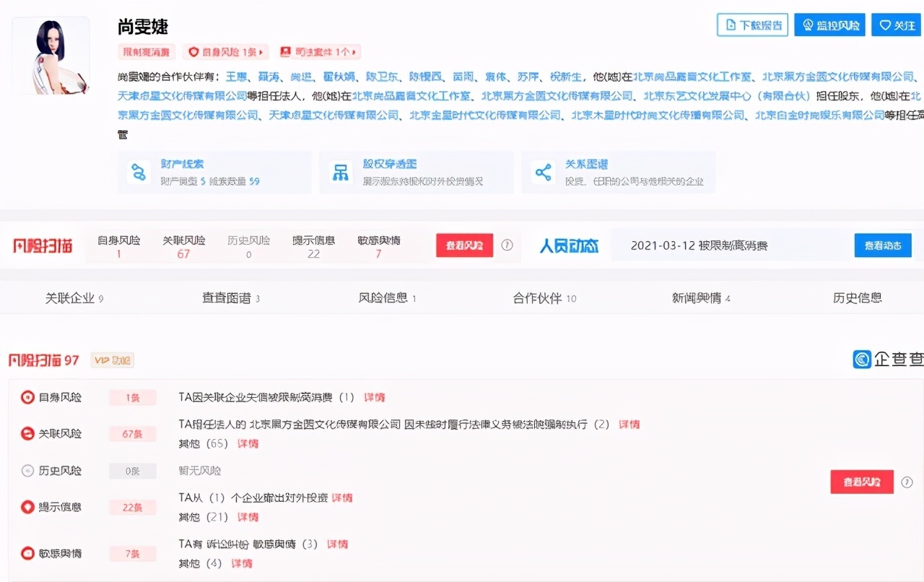This screenshot has width=924, height=582.
Task: Click the profile photo thumbnail
Action: 51,56
